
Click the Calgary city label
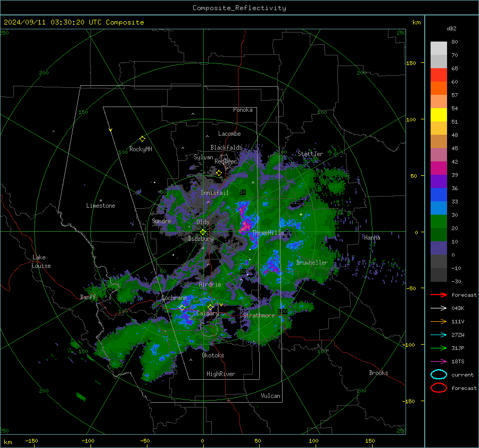coord(208,313)
